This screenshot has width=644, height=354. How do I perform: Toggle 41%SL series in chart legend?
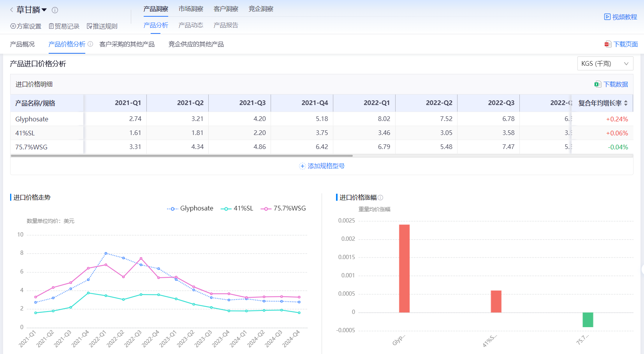237,209
